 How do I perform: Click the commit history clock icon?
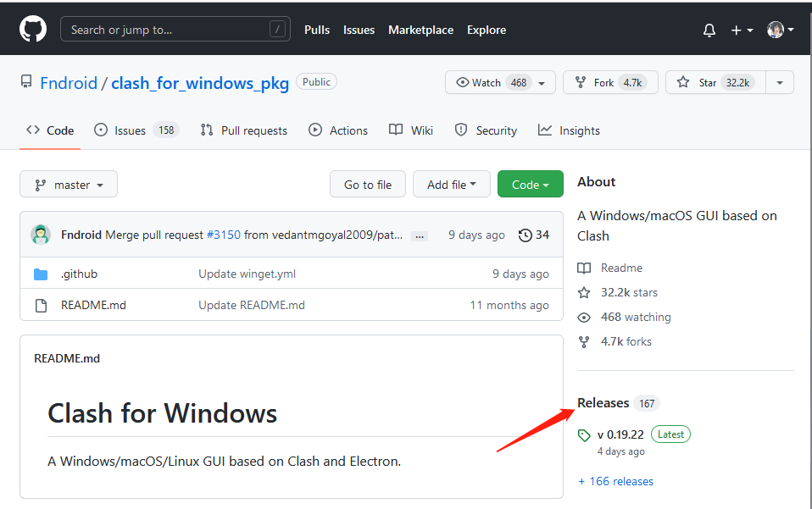pos(526,235)
